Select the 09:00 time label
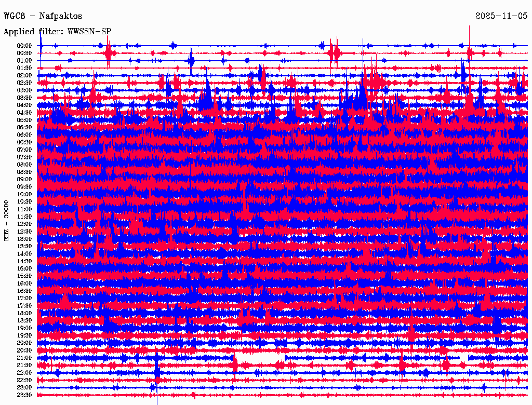Viewport: 532px width, 405px height. tap(24, 180)
